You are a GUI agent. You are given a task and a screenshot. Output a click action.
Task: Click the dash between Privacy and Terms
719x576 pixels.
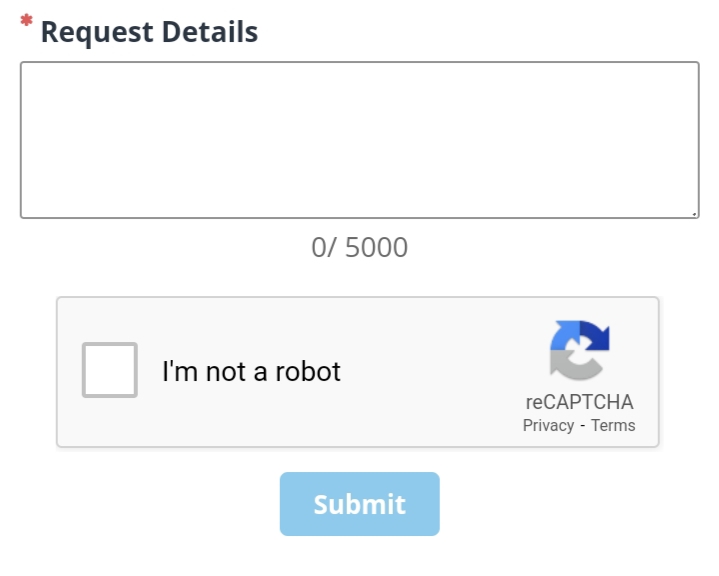tap(582, 426)
